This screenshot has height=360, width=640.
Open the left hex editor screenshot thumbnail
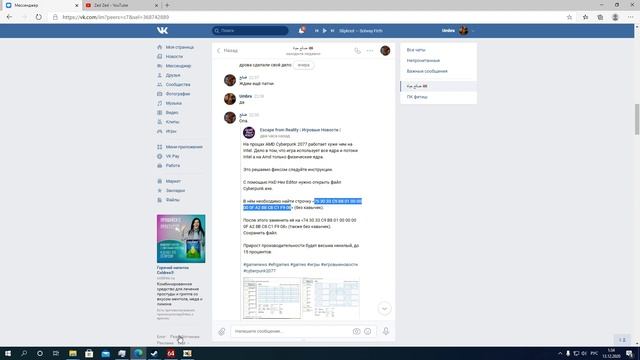272,298
